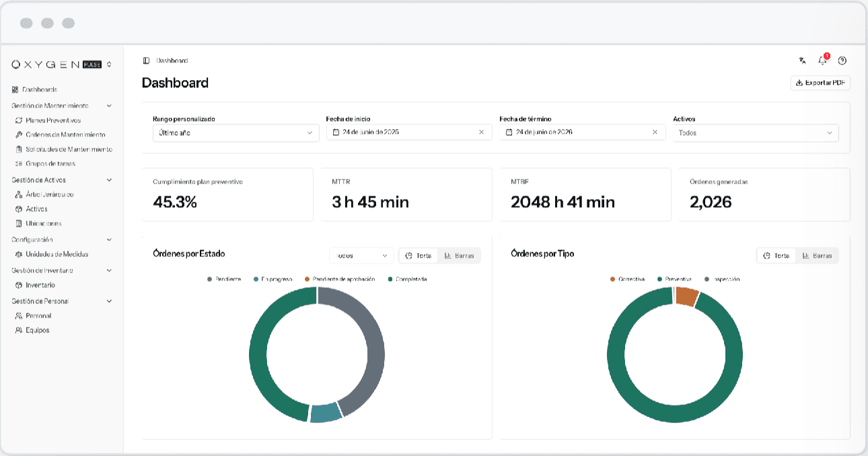This screenshot has width=868, height=456.
Task: Clear the Fecha de inicio date
Action: [481, 132]
